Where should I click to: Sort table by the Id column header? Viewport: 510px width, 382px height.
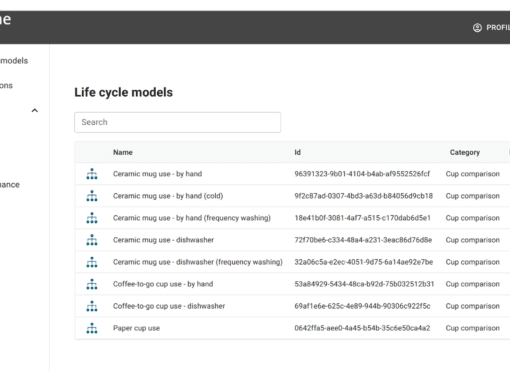coord(297,152)
